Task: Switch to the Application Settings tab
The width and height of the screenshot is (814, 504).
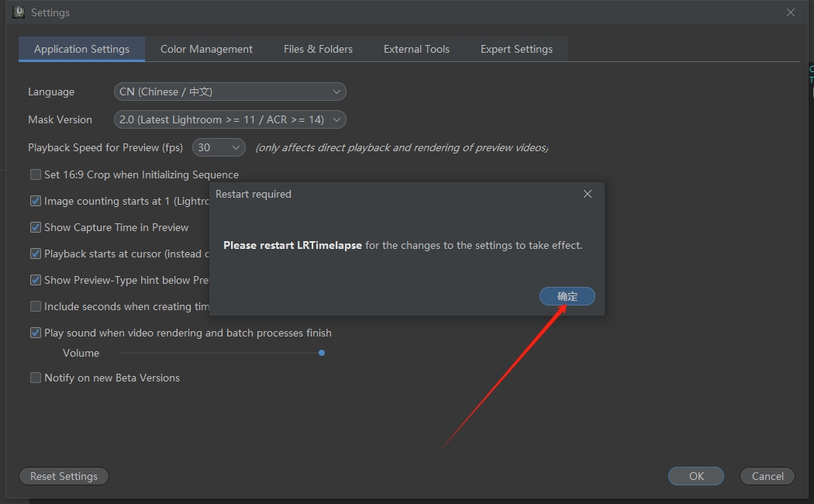Action: pyautogui.click(x=81, y=49)
